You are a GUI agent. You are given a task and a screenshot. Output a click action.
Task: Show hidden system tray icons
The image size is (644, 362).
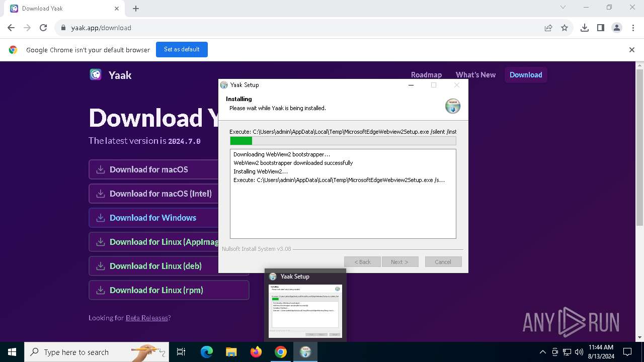pos(542,352)
